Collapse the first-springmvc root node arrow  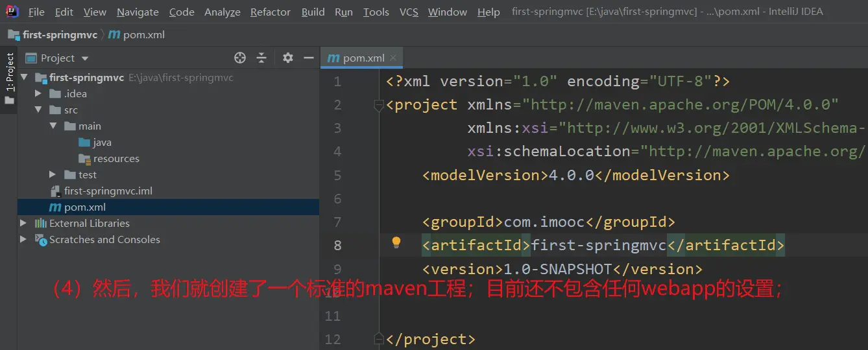[24, 78]
